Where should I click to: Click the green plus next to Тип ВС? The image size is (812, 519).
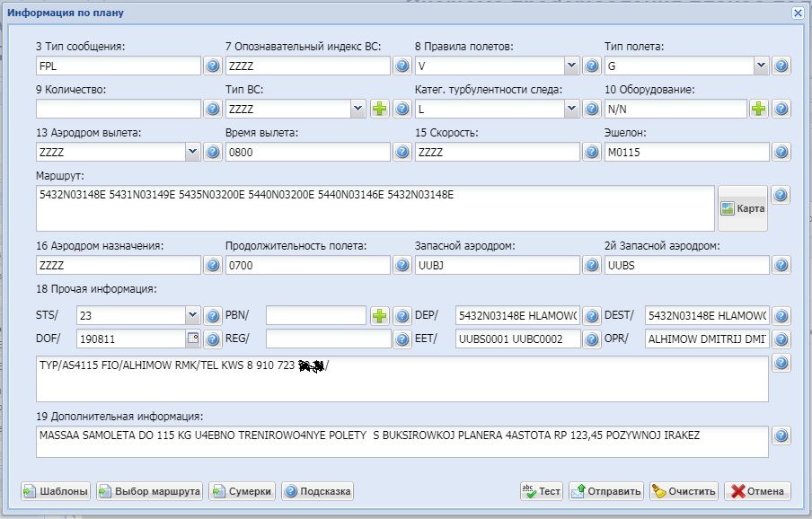380,109
